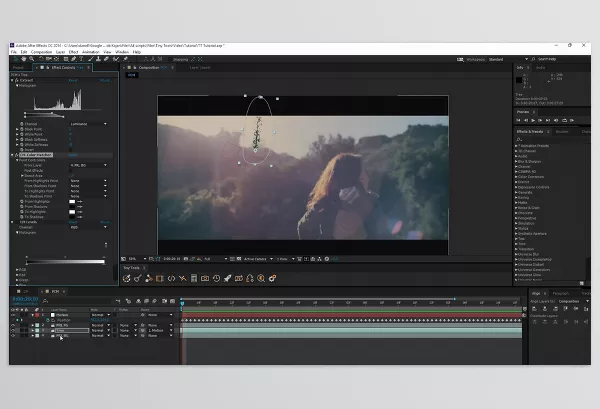Click the guitar icon in Toy Tools

tap(138, 278)
